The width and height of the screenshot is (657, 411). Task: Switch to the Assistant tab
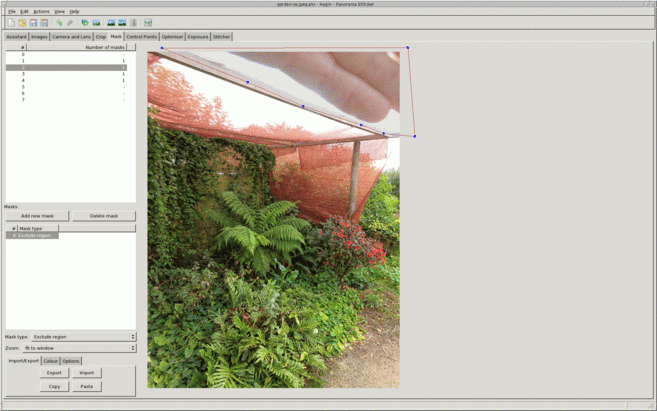pyautogui.click(x=16, y=37)
